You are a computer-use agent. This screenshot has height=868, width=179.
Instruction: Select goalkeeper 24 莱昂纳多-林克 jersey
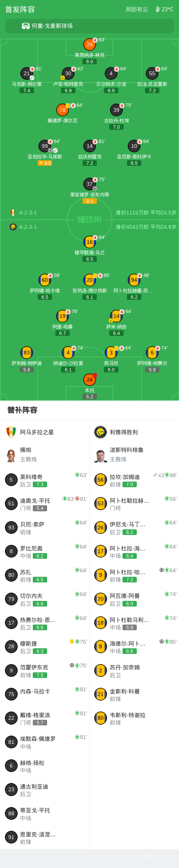pyautogui.click(x=90, y=44)
